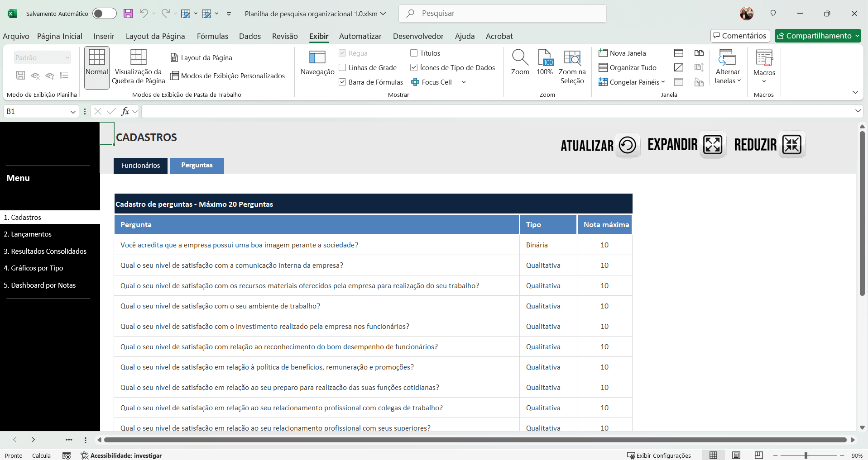
Task: Click the Zoom magnifier icon
Action: click(520, 58)
